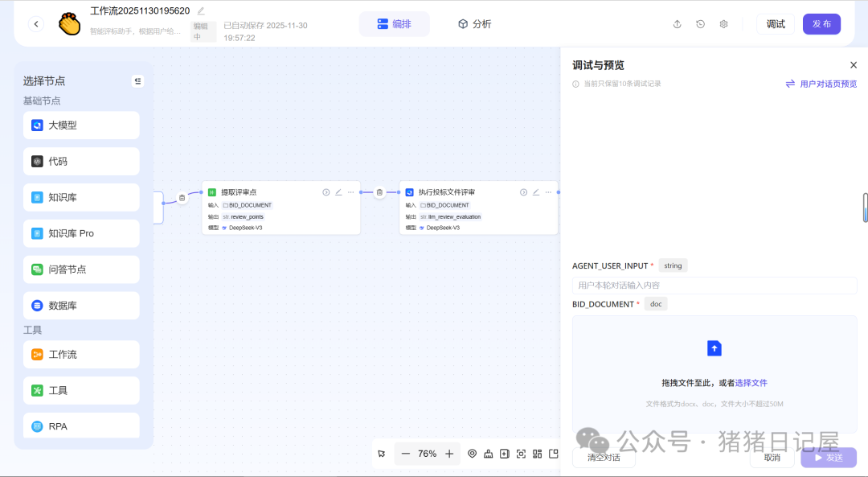Viewport: 868px width, 477px height.
Task: Click the 发布 button to publish
Action: (821, 24)
